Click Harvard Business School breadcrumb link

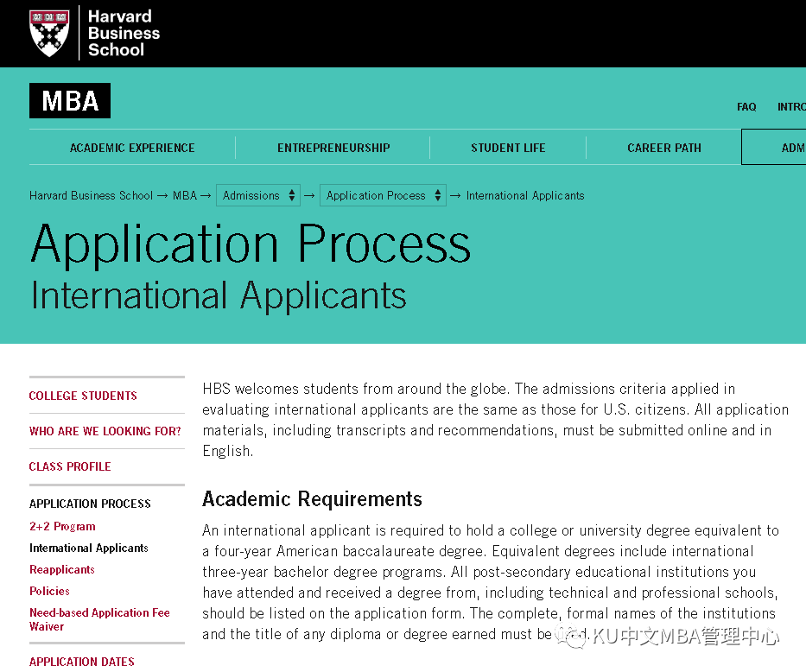point(91,195)
